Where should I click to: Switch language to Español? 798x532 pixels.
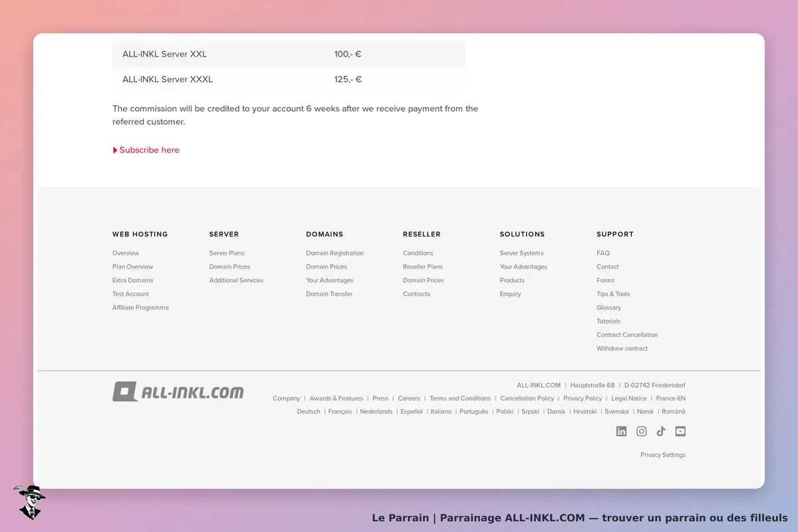[412, 412]
